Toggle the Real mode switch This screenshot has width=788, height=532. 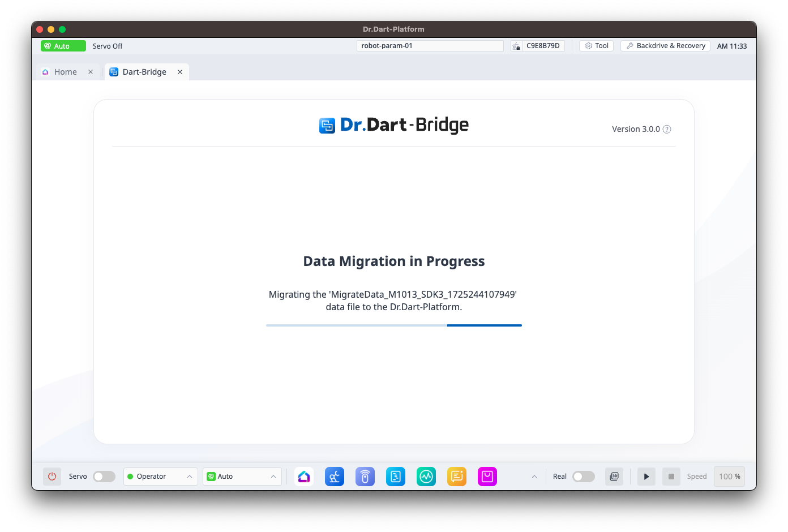tap(583, 477)
